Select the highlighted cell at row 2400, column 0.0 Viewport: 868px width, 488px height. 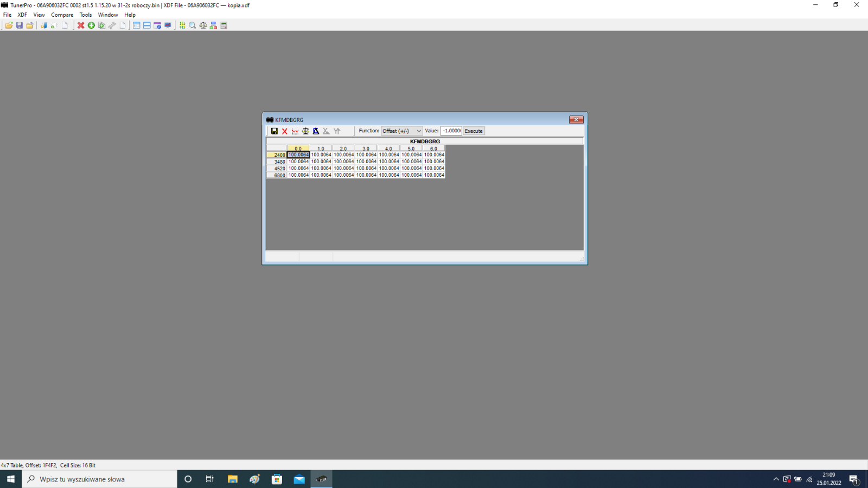pos(298,155)
